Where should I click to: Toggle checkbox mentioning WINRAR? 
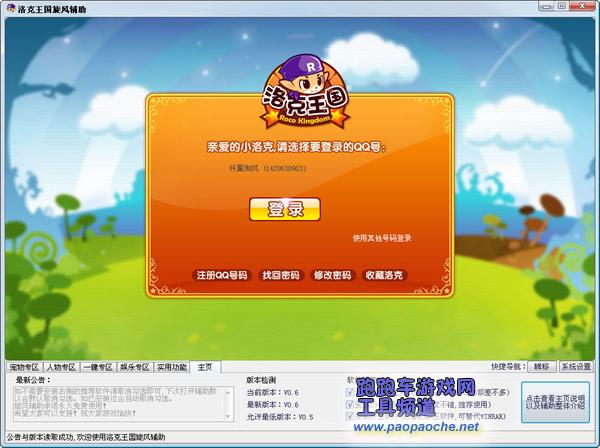[x=349, y=416]
